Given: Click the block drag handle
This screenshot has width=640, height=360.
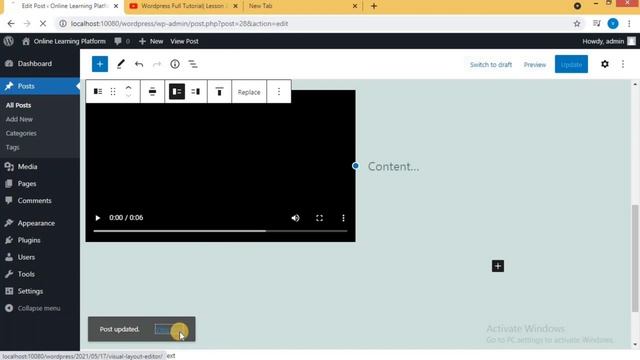Looking at the screenshot, I should 113,91.
